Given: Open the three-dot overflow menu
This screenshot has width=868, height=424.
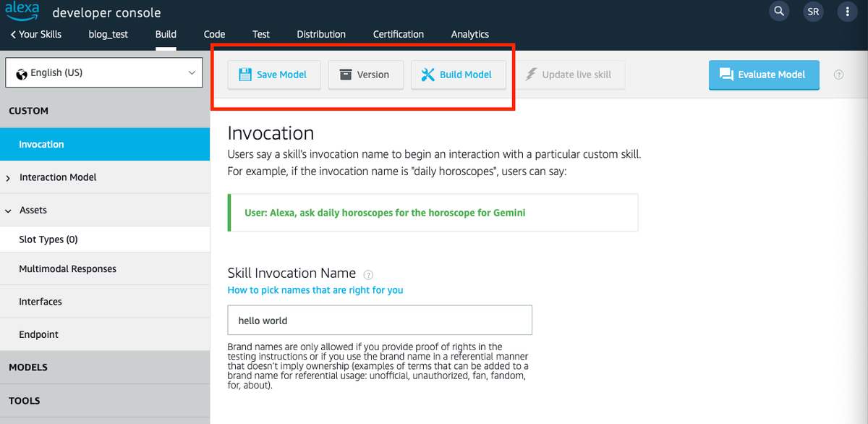Looking at the screenshot, I should [x=847, y=12].
